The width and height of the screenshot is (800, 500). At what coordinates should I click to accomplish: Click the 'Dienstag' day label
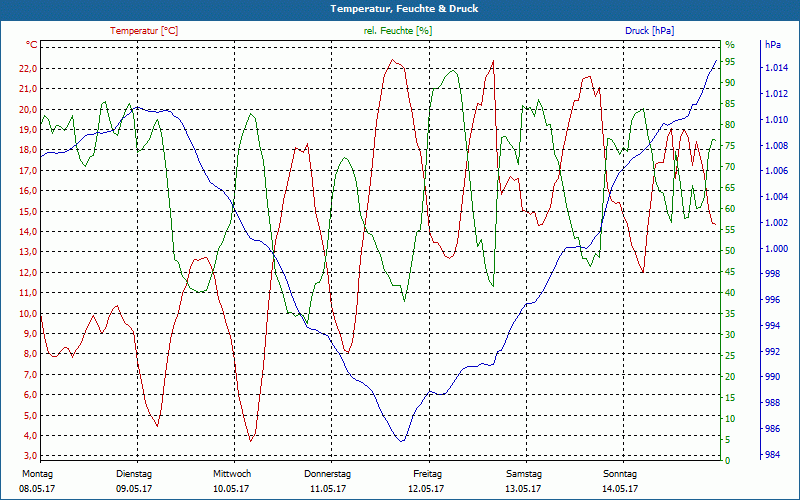point(134,474)
